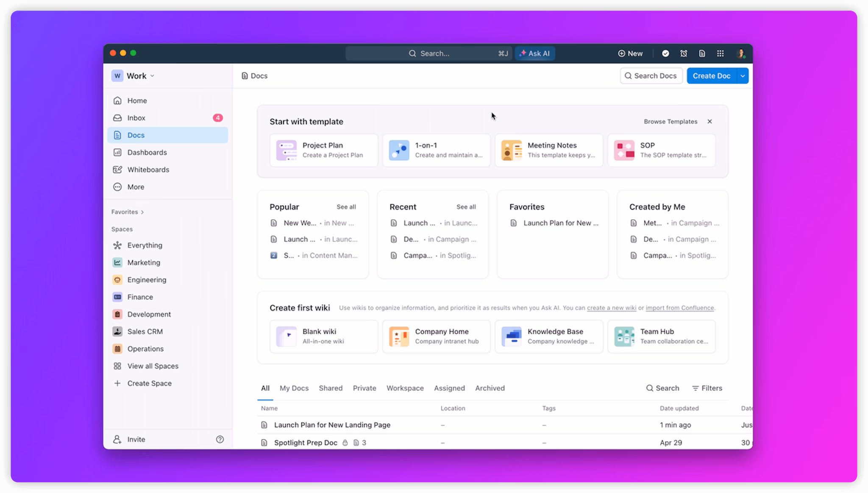
Task: Switch to the Archived tab
Action: point(490,388)
